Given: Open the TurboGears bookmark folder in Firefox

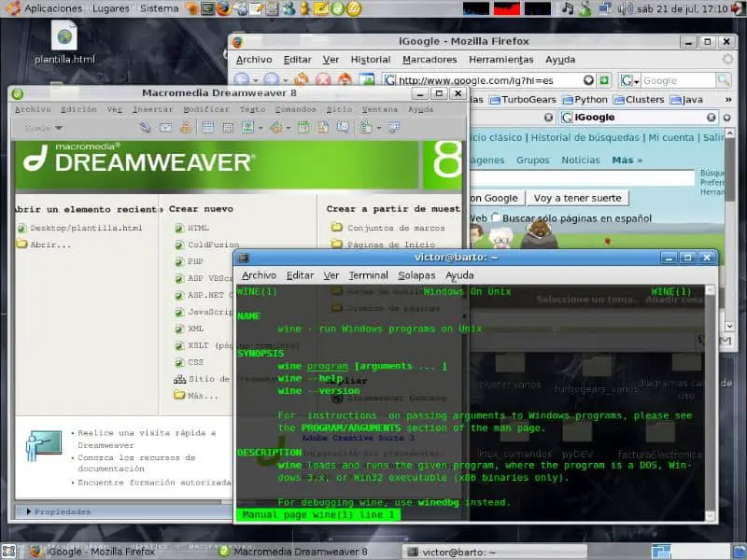Looking at the screenshot, I should tap(523, 100).
